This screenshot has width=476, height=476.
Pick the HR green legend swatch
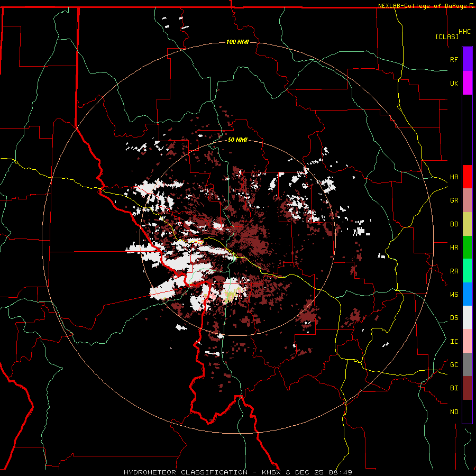coord(467,248)
